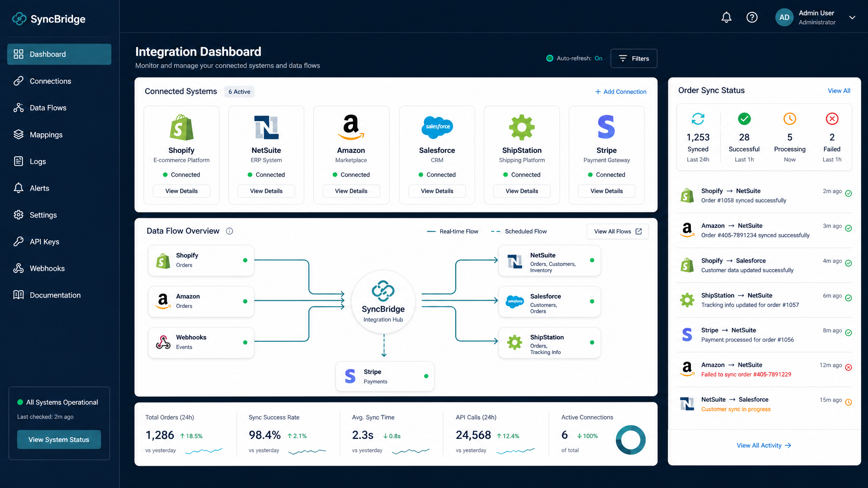
Task: Click the SyncBridge Integration Hub node
Action: (383, 302)
